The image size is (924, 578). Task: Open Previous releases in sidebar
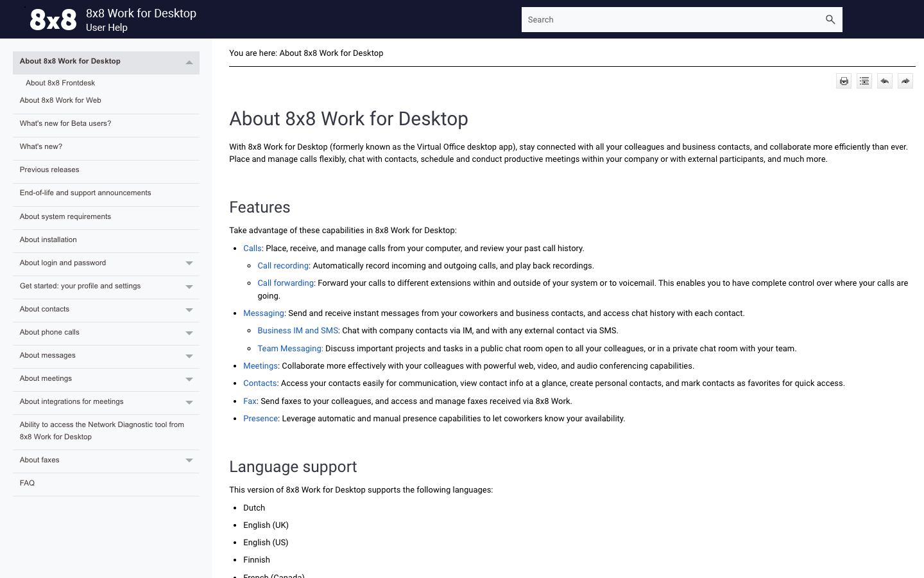[49, 170]
